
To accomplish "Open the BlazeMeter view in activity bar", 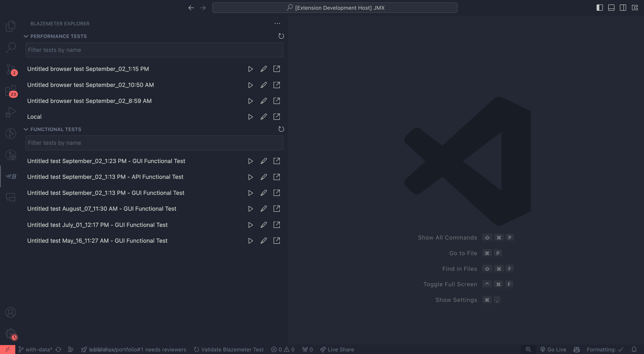I will click(x=11, y=176).
